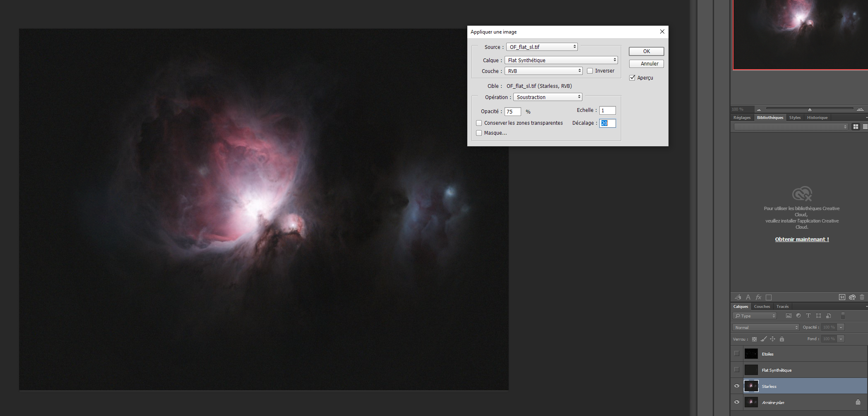Open the layer filter Type dropdown
Image resolution: width=868 pixels, height=416 pixels.
tap(755, 316)
